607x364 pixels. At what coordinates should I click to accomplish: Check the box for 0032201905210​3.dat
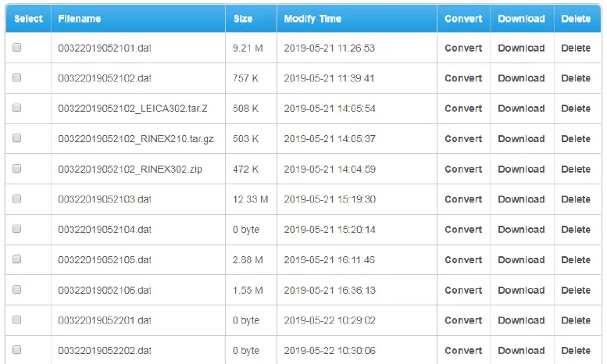pyautogui.click(x=16, y=198)
